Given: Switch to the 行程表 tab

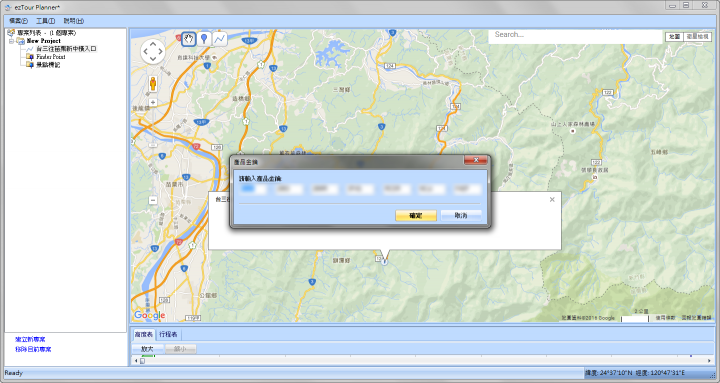Looking at the screenshot, I should [x=169, y=334].
